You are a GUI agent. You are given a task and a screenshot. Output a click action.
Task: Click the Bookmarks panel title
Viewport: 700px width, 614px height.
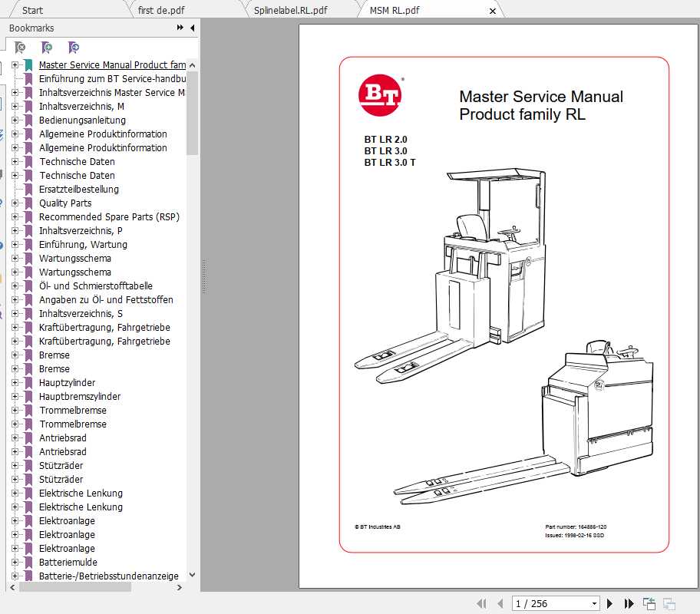[x=31, y=28]
